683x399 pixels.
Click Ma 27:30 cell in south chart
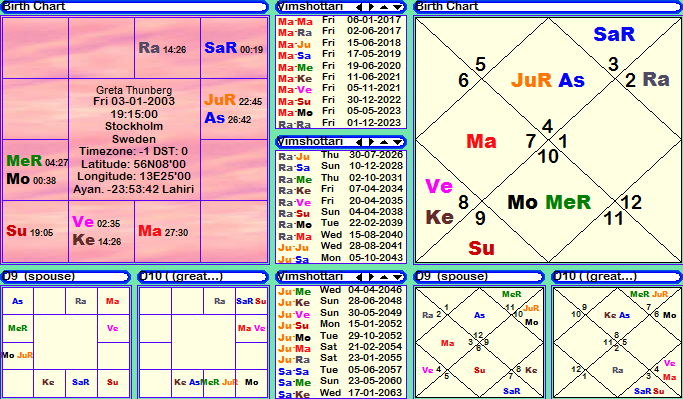coord(167,231)
